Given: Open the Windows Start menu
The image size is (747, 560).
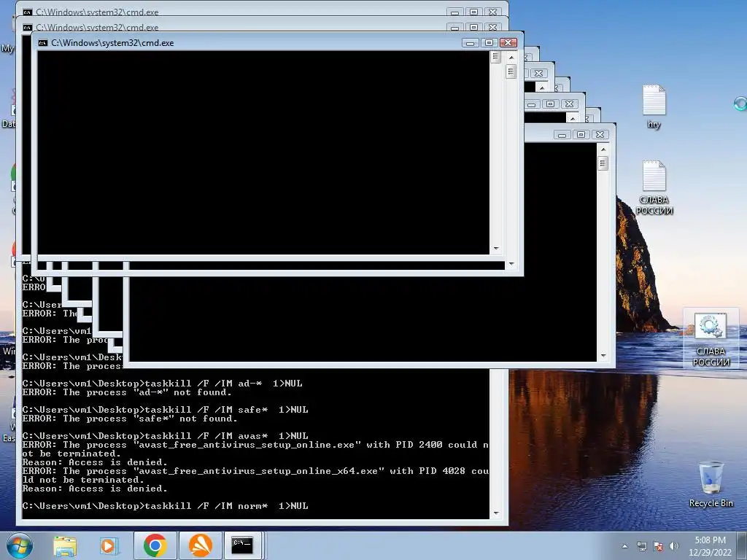Looking at the screenshot, I should [x=19, y=545].
